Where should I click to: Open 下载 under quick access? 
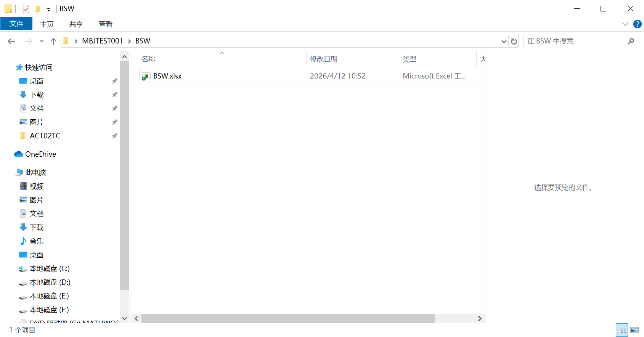tap(37, 95)
